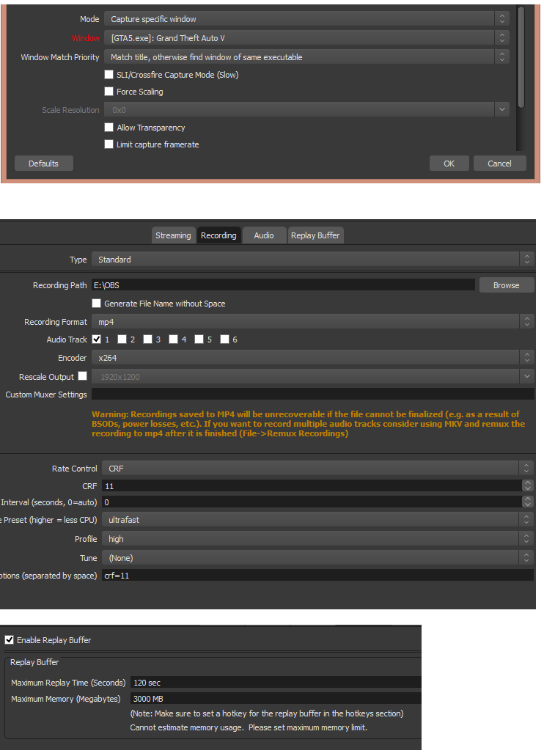This screenshot has height=756, width=544.
Task: Click the properties dialog vertical scrollbar
Action: tap(521, 58)
